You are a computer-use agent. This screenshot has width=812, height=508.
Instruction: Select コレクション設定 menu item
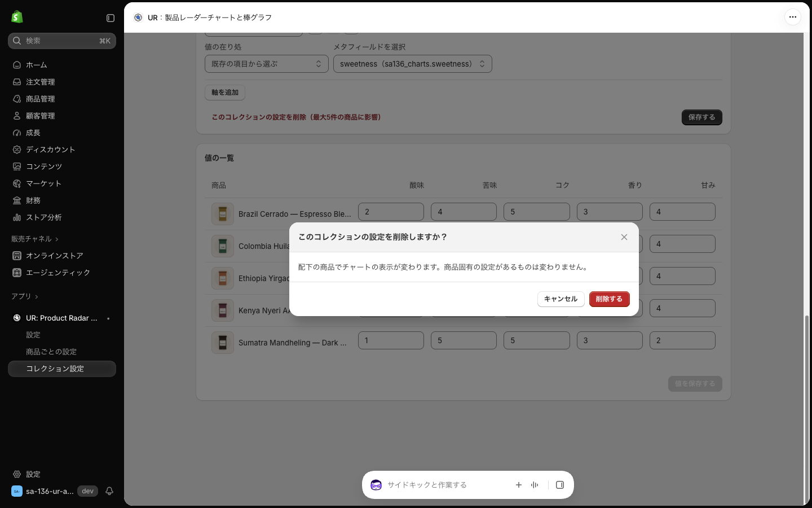62,369
